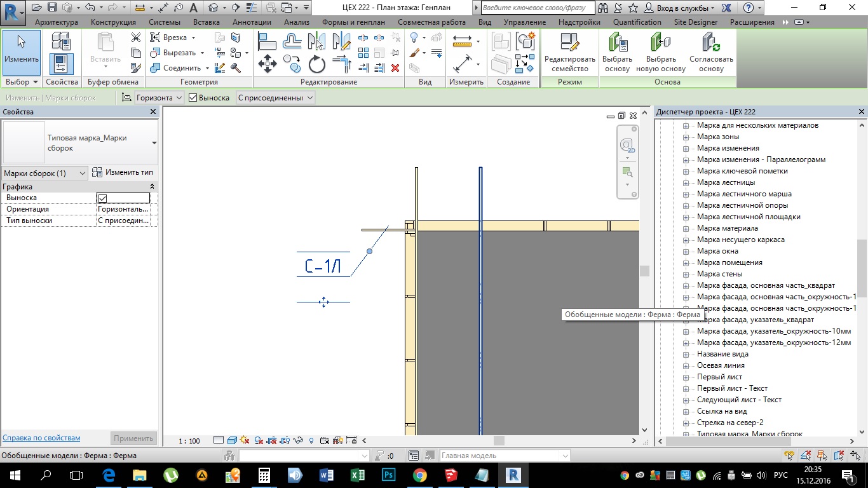
Task: Click the red Delete X icon
Action: click(395, 68)
